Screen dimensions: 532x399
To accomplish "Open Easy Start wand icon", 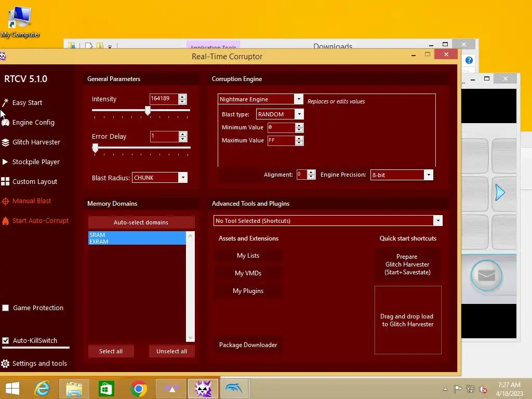I will coord(5,102).
